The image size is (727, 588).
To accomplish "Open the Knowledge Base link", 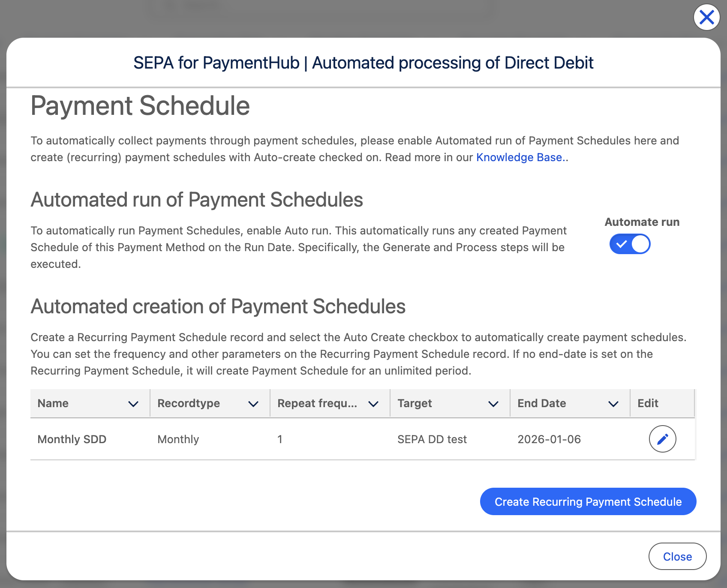I will point(519,157).
